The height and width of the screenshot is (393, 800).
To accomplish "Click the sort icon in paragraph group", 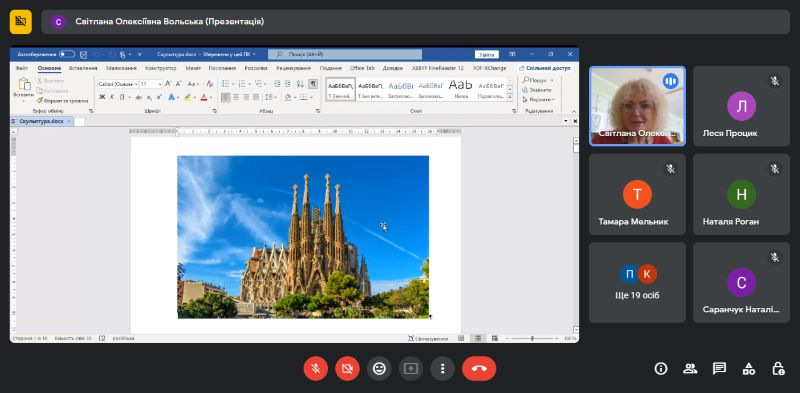I will pyautogui.click(x=300, y=84).
